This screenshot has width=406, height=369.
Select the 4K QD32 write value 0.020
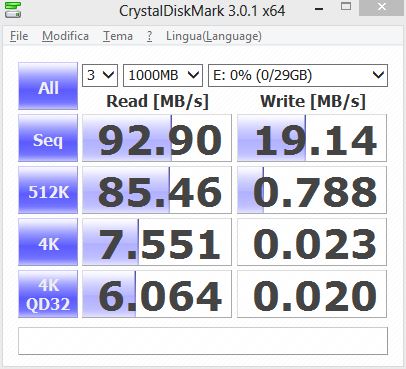tap(312, 294)
